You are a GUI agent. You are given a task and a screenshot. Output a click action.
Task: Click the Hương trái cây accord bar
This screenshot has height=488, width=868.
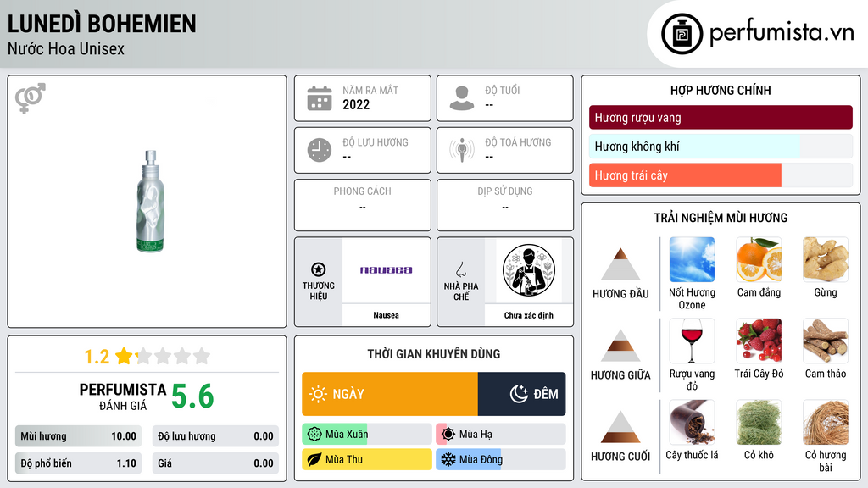click(x=721, y=175)
